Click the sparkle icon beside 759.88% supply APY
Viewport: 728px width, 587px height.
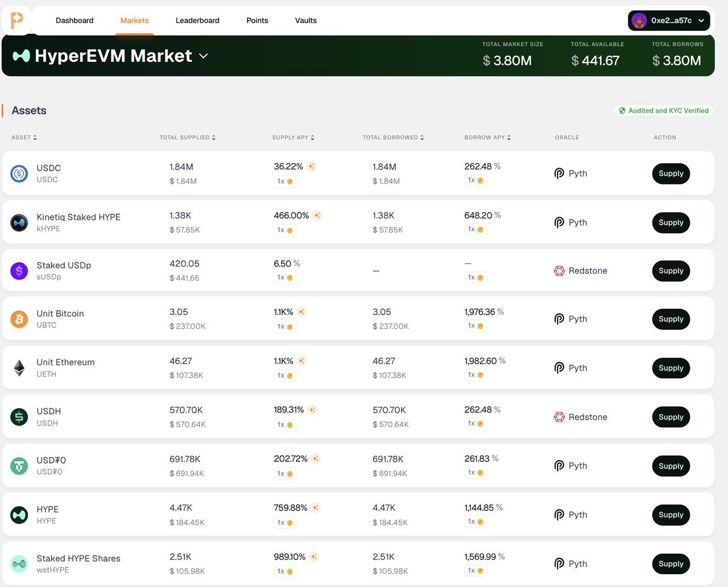pyautogui.click(x=315, y=507)
